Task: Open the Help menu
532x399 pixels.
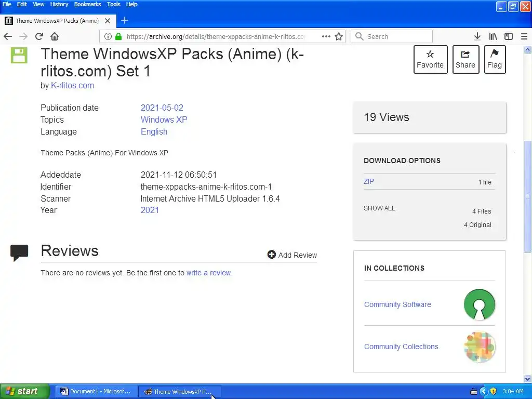Action: [x=131, y=4]
